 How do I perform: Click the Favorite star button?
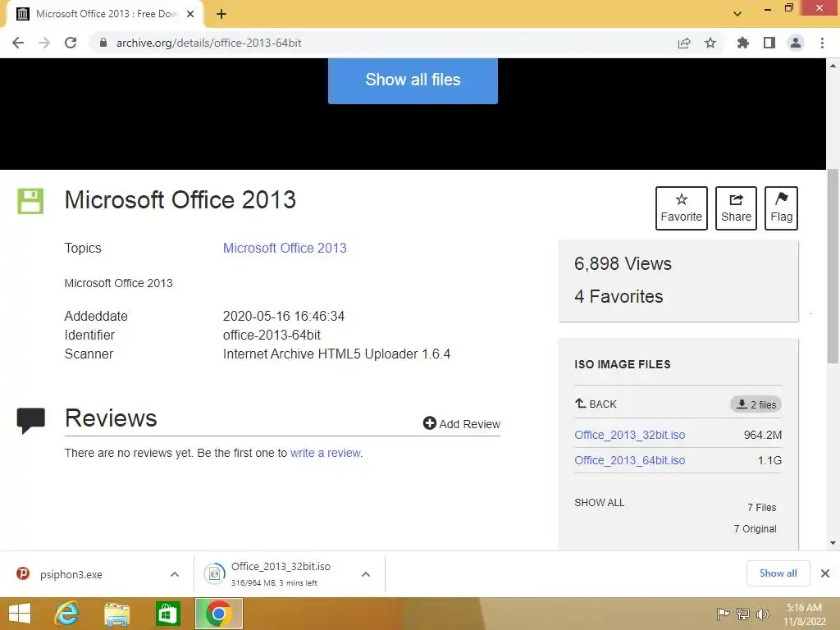[x=681, y=208]
